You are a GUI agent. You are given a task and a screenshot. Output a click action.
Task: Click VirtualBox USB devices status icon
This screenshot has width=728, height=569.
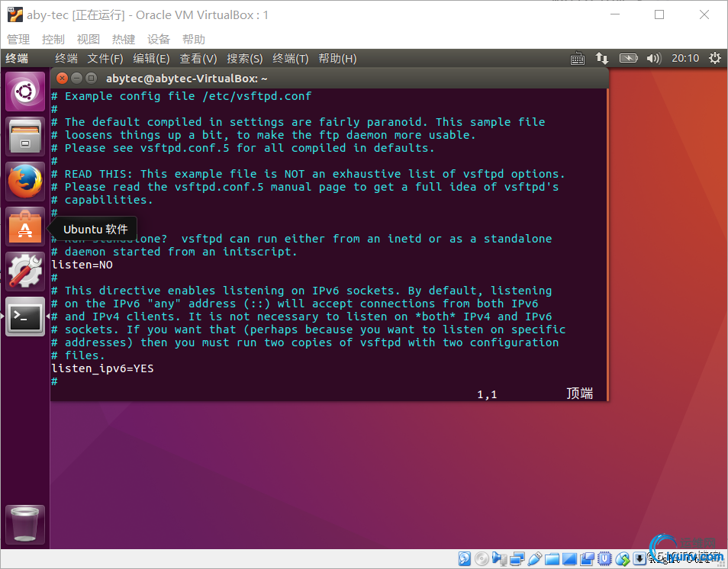point(534,559)
